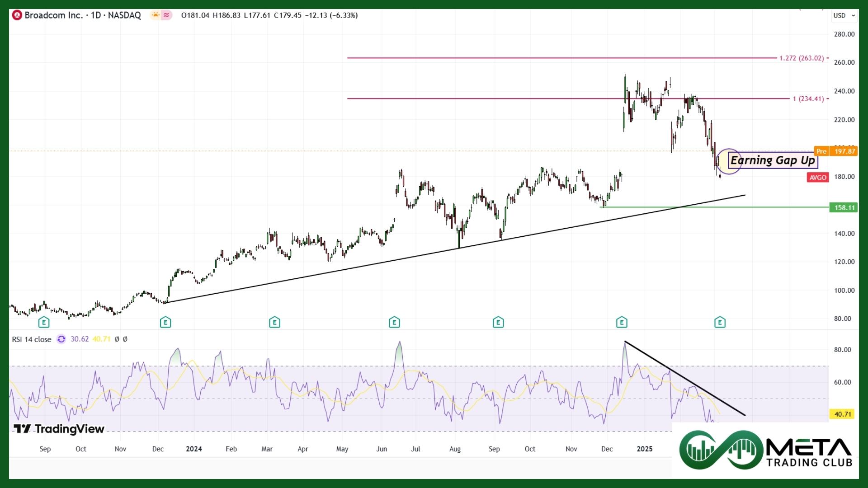The height and width of the screenshot is (488, 868).
Task: Click the Feb label on time axis
Action: coord(231,449)
